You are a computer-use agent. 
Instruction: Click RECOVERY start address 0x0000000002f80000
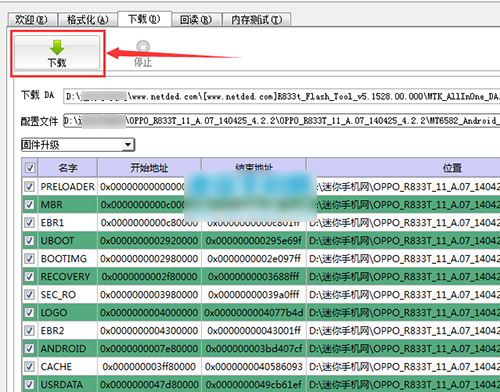pyautogui.click(x=149, y=277)
